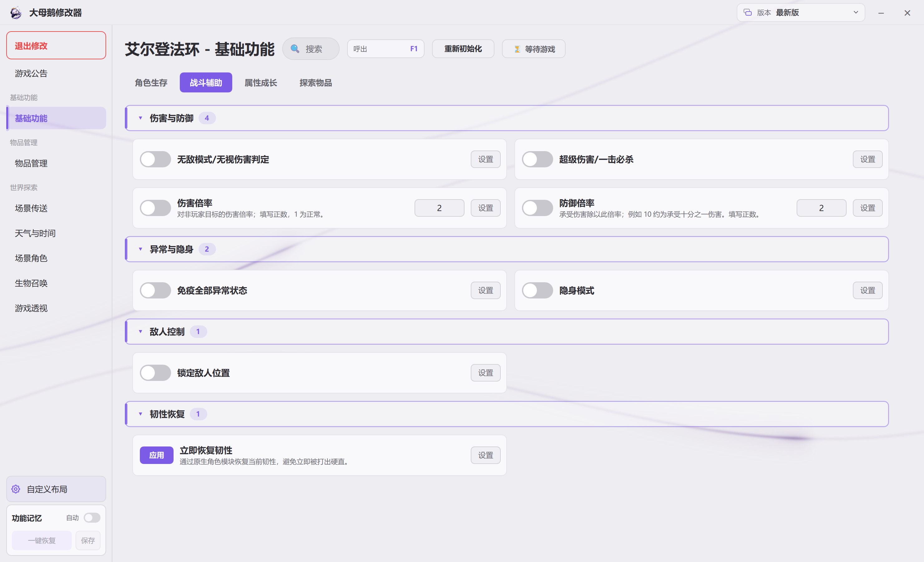Turn on 伤害倍率 toggle
This screenshot has width=924, height=562.
pyautogui.click(x=155, y=208)
